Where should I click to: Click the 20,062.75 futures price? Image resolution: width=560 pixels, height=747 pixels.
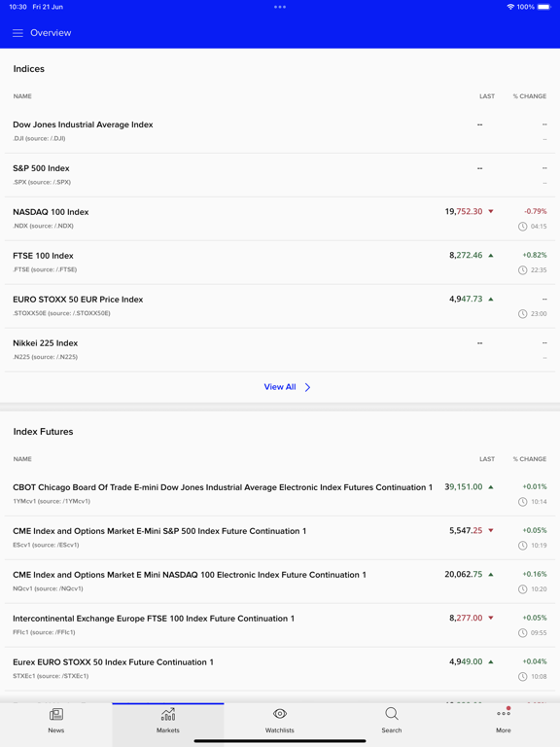[464, 575]
